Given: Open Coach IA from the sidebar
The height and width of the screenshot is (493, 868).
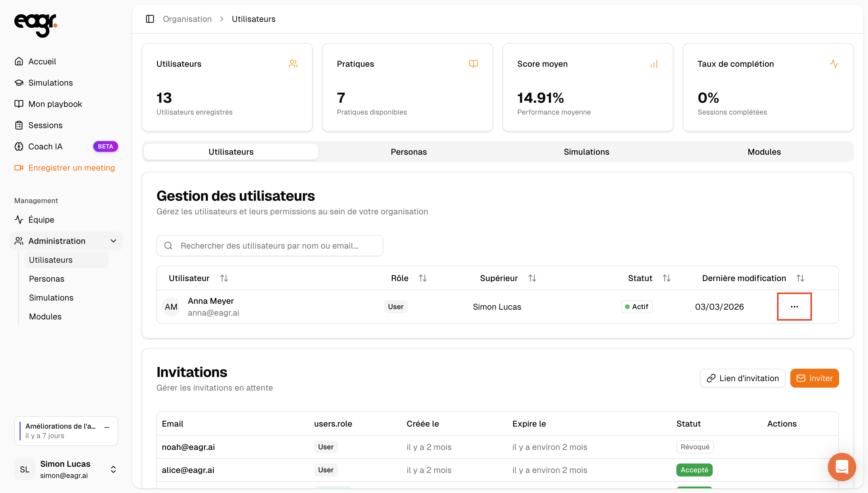Looking at the screenshot, I should coord(45,146).
